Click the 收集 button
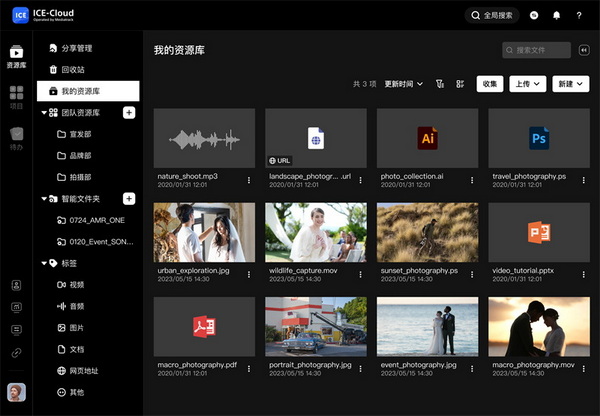600x416 pixels. click(489, 84)
